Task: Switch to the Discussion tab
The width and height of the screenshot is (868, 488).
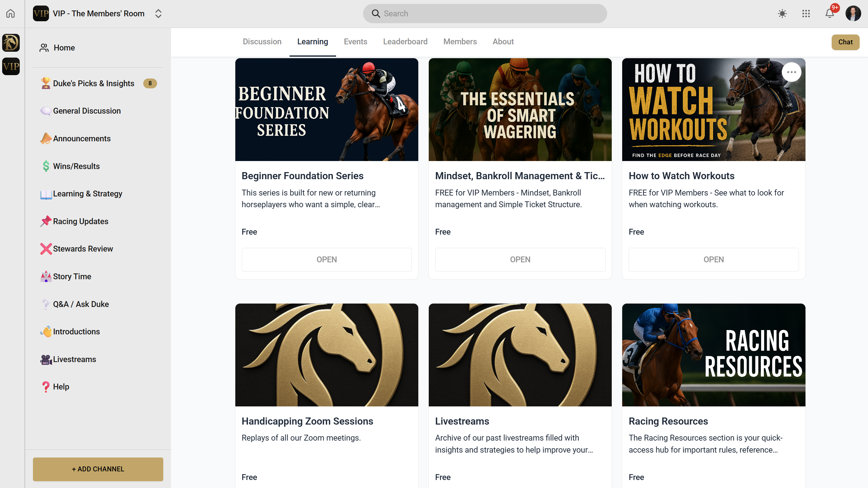Action: [x=262, y=42]
